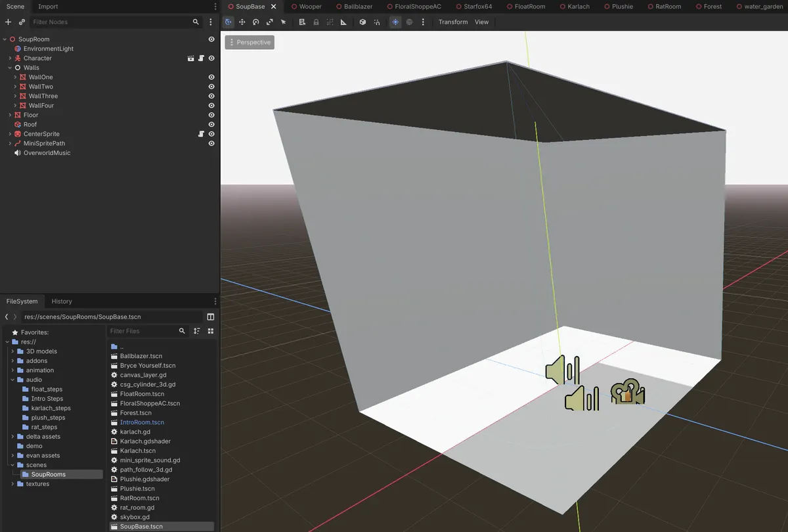Expand the 3D models folder
Image resolution: width=788 pixels, height=532 pixels.
(x=12, y=351)
